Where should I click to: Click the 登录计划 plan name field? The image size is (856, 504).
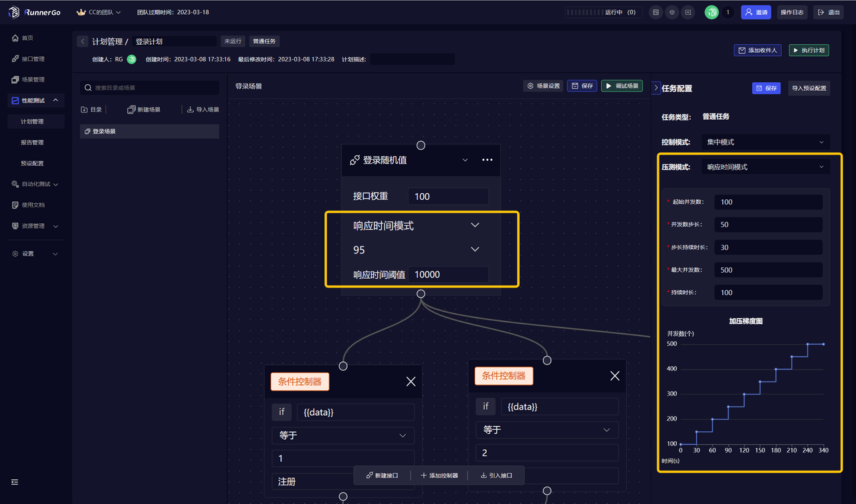174,41
